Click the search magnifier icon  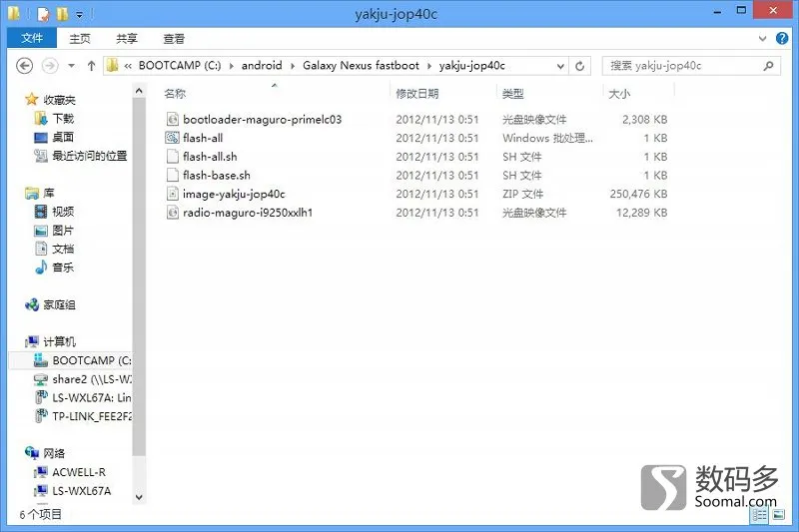pos(768,66)
